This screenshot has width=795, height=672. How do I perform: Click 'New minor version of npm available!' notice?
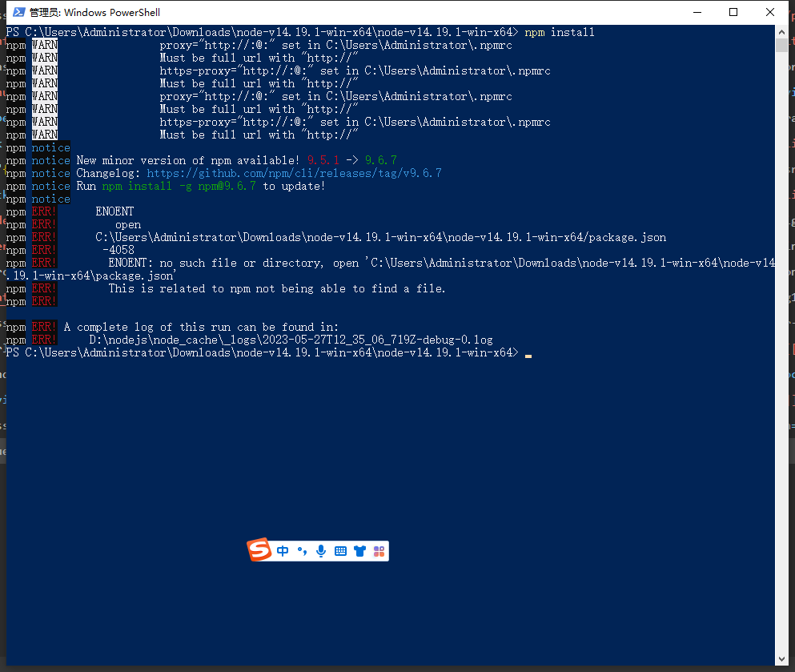(x=188, y=161)
